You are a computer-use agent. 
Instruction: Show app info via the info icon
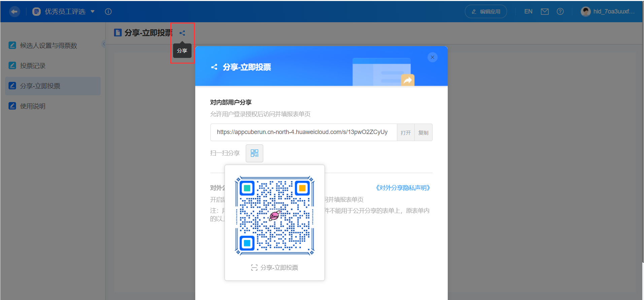coord(108,11)
